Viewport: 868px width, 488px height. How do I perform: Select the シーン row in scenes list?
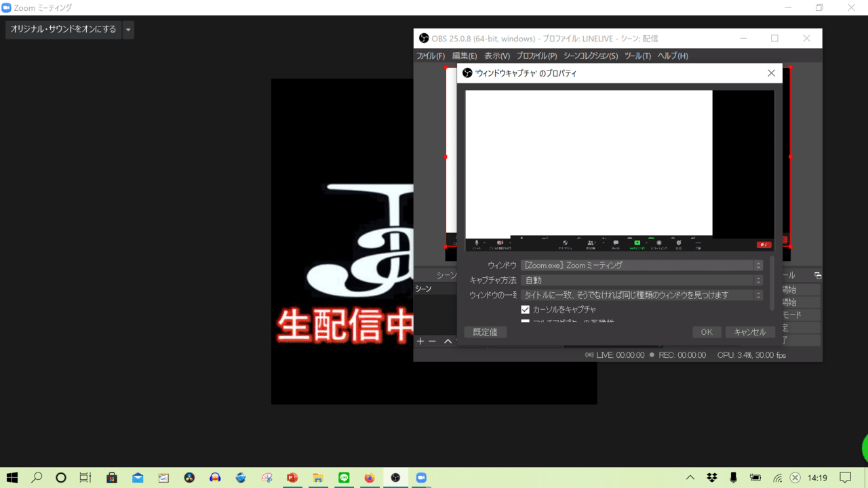point(435,289)
